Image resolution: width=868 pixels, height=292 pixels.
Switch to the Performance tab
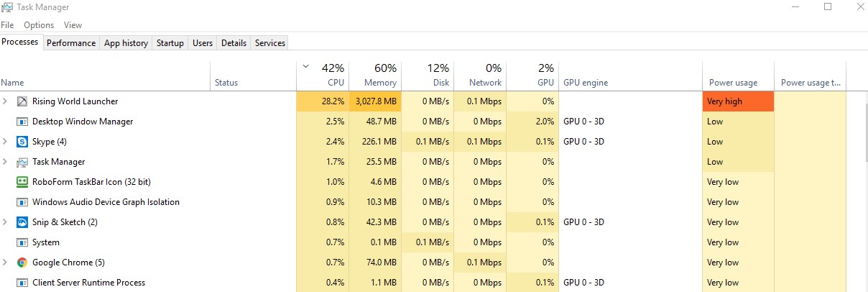(71, 43)
